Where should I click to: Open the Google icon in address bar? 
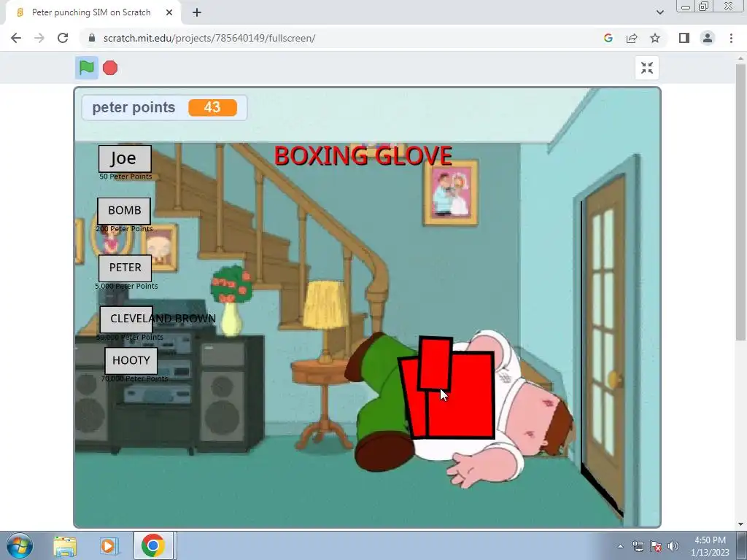click(608, 38)
